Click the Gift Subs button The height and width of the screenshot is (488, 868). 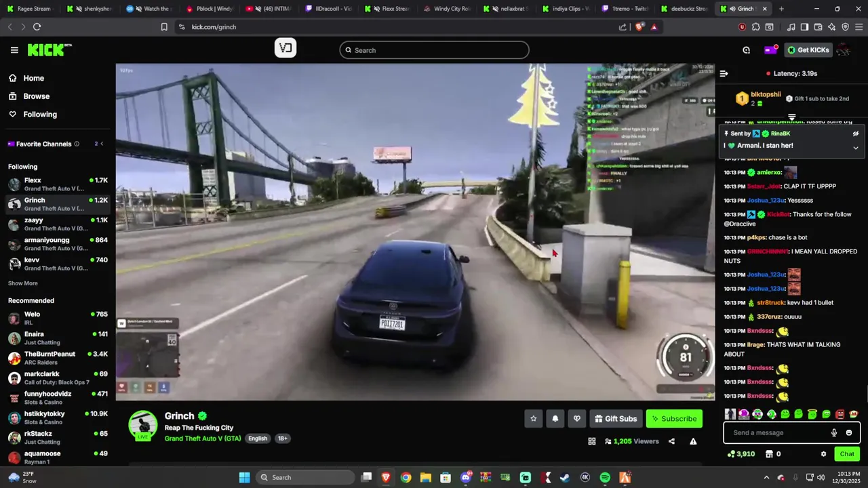click(x=615, y=419)
